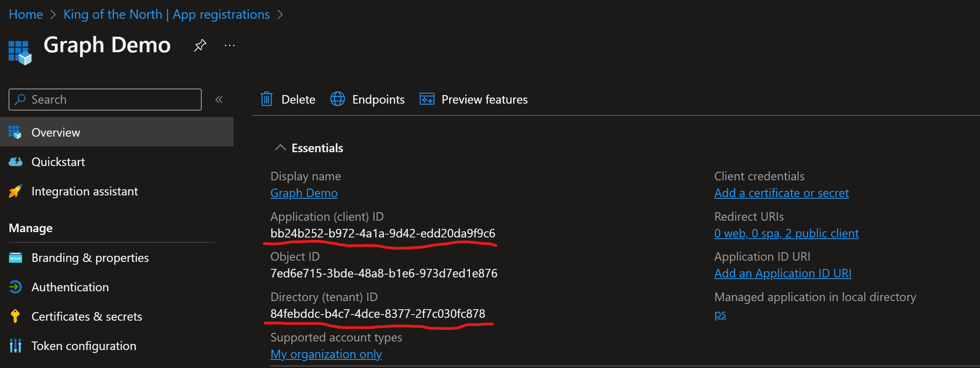The width and height of the screenshot is (980, 368).
Task: Select the Certificates & secrets key icon
Action: click(15, 316)
